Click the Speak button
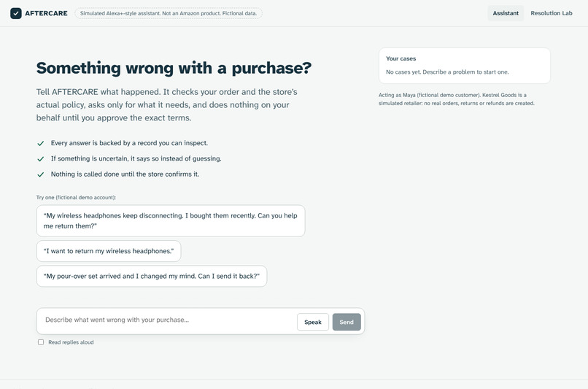The image size is (588, 389). pyautogui.click(x=313, y=322)
